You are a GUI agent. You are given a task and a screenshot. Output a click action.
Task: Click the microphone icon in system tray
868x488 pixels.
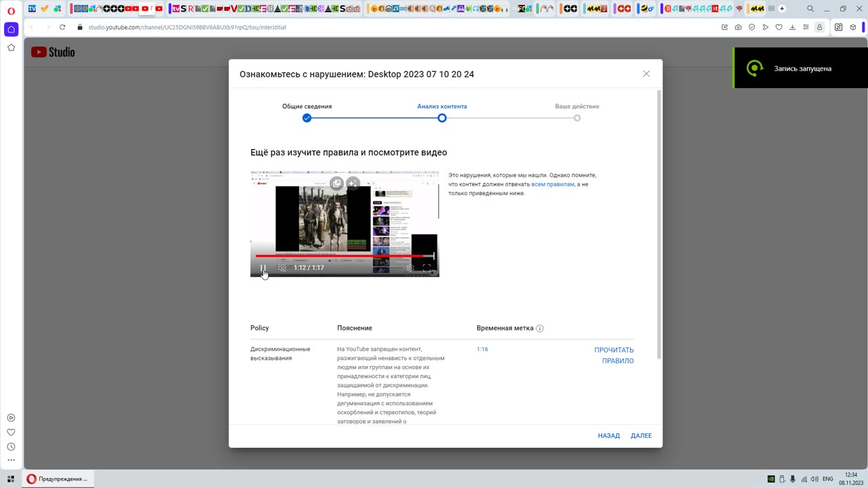793,479
